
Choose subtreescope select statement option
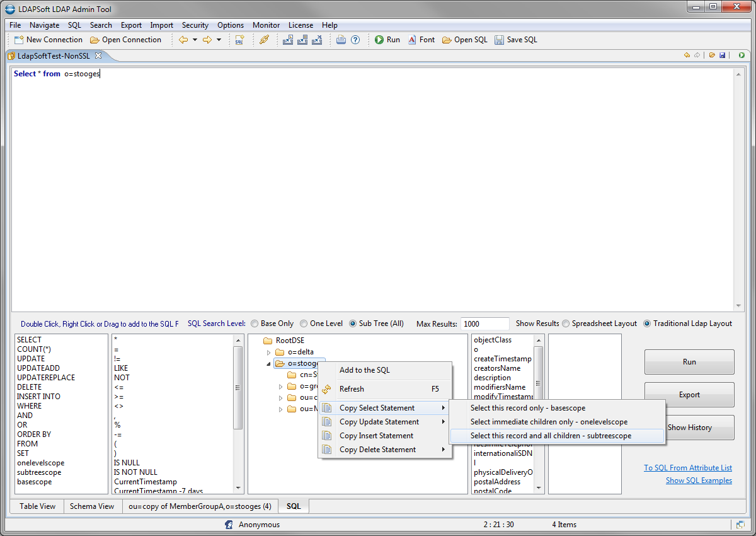pyautogui.click(x=551, y=436)
